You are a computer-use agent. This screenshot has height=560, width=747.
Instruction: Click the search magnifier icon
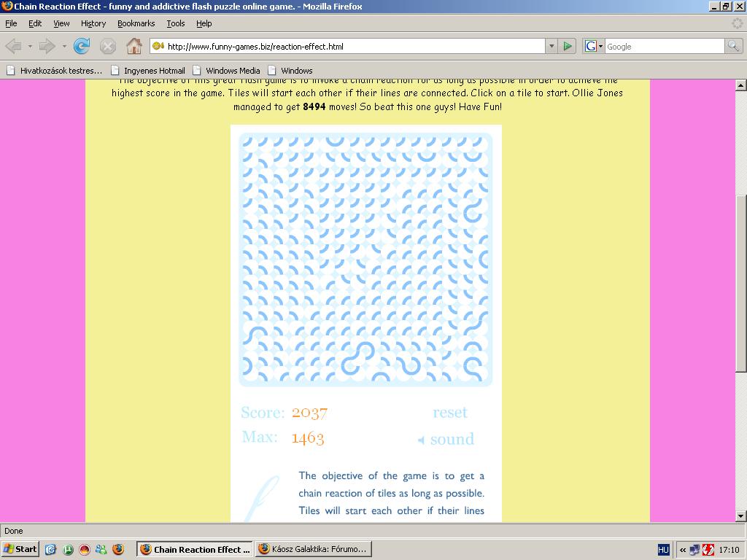(x=733, y=47)
